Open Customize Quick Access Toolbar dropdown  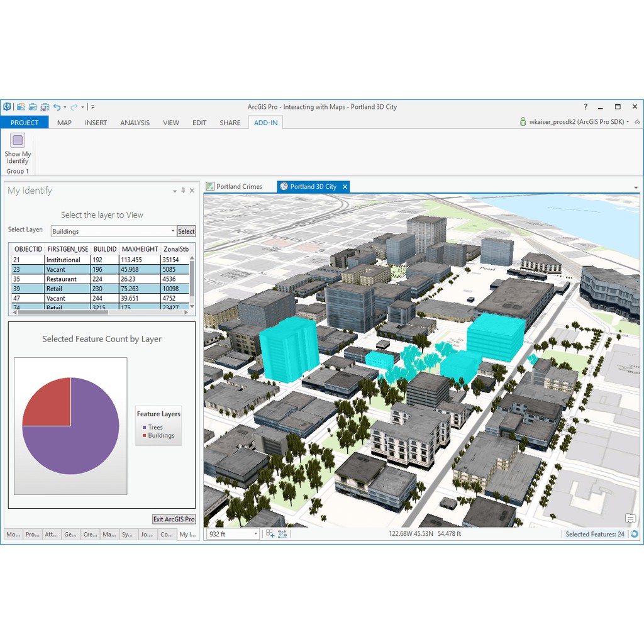93,107
